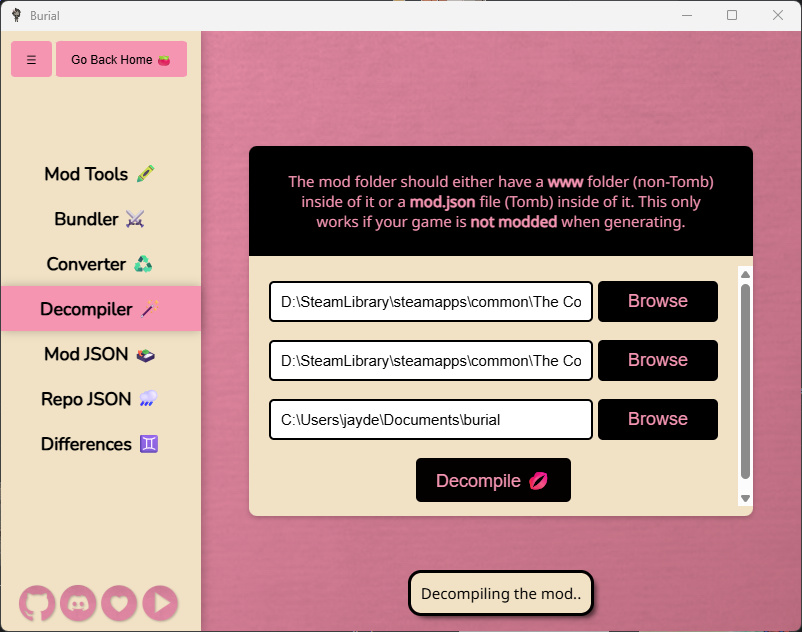Click the scrollbar down arrow
802x632 pixels.
click(745, 498)
